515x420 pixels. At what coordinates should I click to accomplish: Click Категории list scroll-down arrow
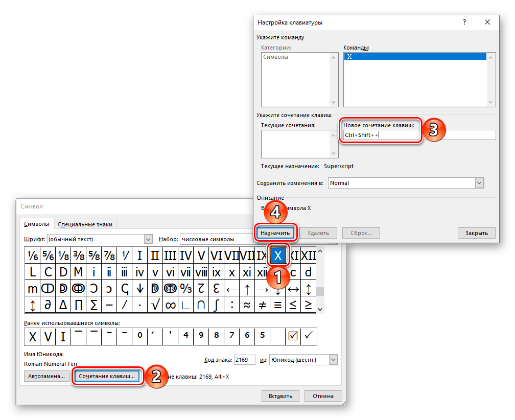(x=333, y=102)
